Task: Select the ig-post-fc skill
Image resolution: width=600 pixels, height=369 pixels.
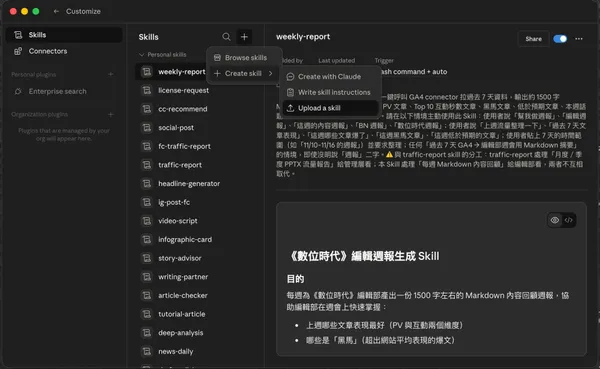Action: pyautogui.click(x=196, y=202)
